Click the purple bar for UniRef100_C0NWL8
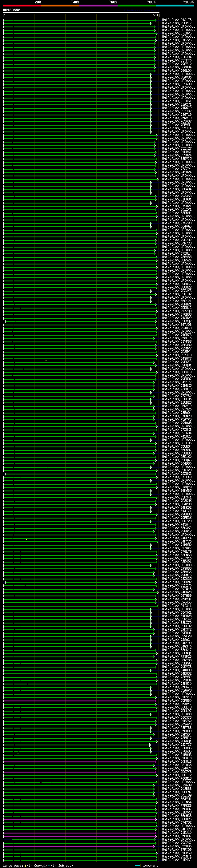197x868 pixels. click(x=80, y=761)
